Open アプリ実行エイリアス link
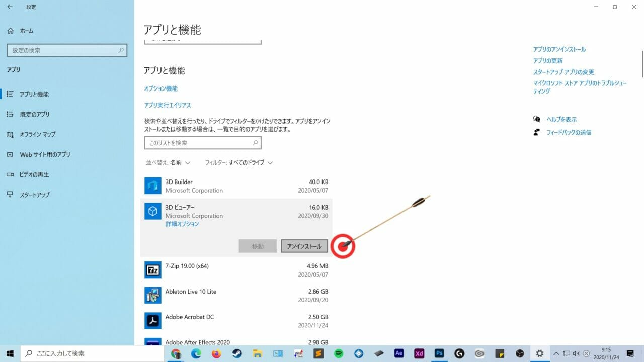 (x=168, y=105)
